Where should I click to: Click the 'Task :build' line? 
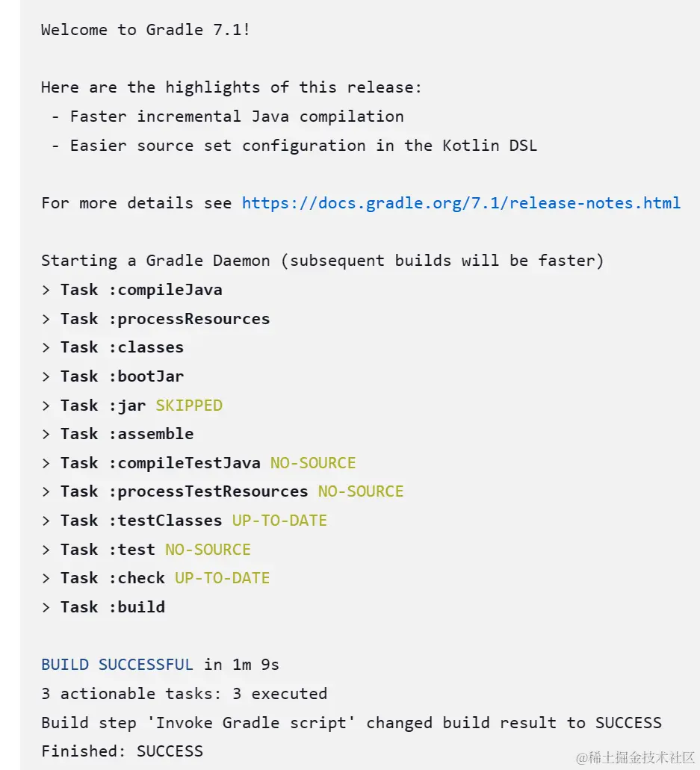coord(113,607)
